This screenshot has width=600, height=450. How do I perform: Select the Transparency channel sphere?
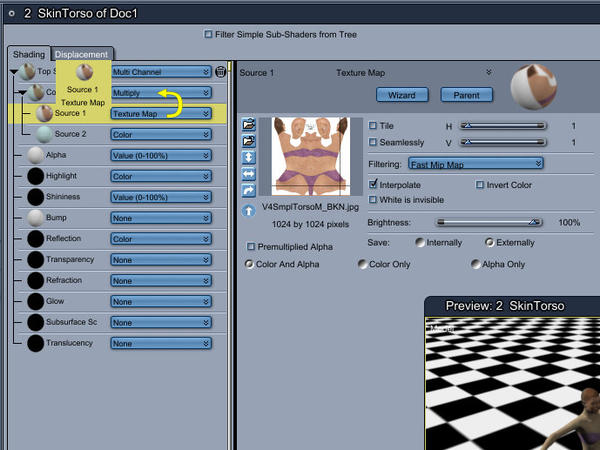[36, 259]
